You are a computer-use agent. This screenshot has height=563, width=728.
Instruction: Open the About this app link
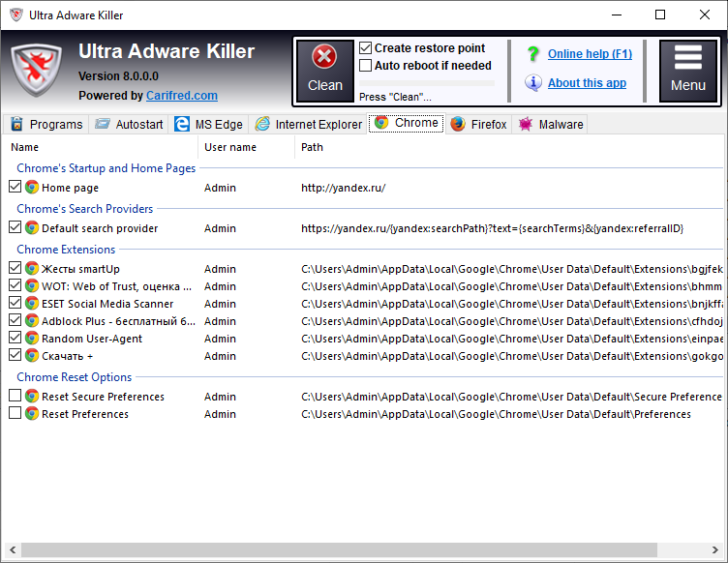pos(587,83)
